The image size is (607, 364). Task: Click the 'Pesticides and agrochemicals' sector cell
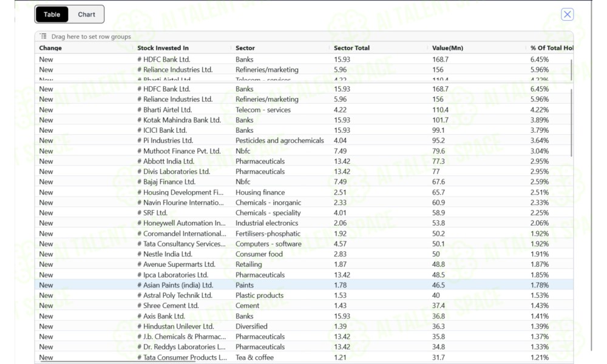point(279,140)
